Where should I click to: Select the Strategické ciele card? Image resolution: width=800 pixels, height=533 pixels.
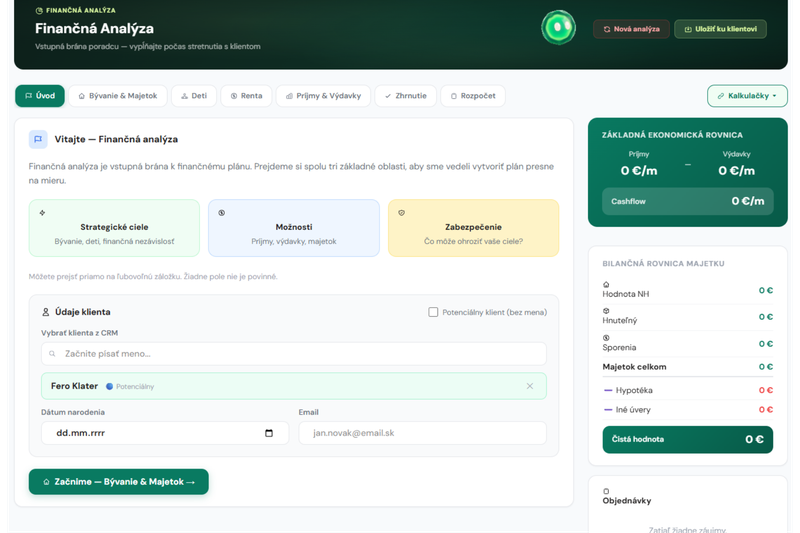(114, 228)
